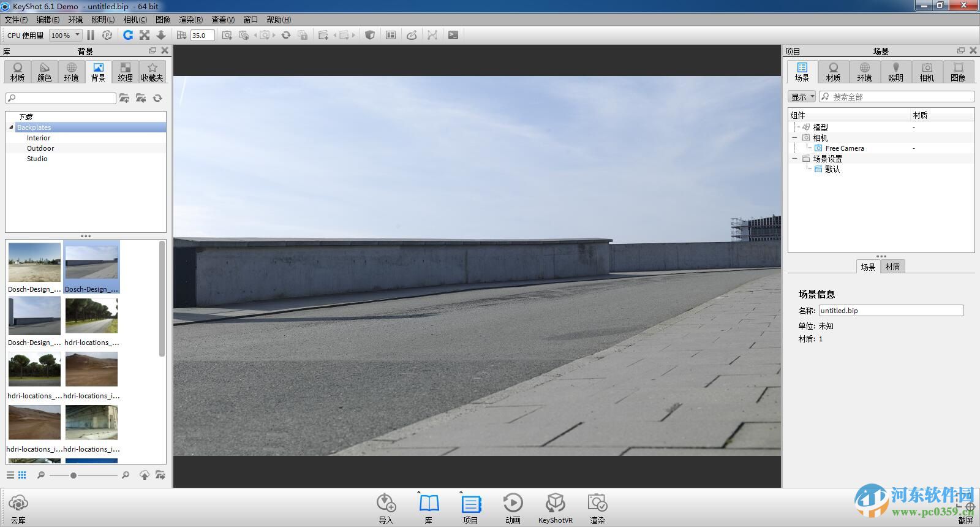Go to next camera arrow
980x527 pixels.
click(x=274, y=35)
